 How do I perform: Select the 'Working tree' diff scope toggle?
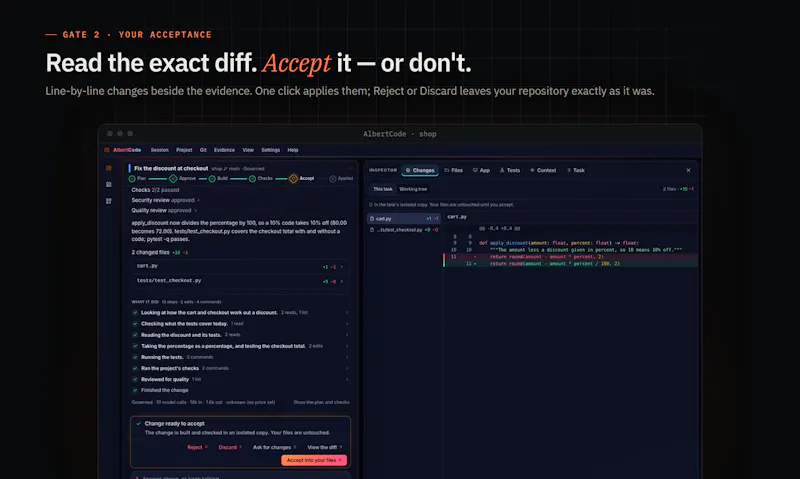pos(413,189)
